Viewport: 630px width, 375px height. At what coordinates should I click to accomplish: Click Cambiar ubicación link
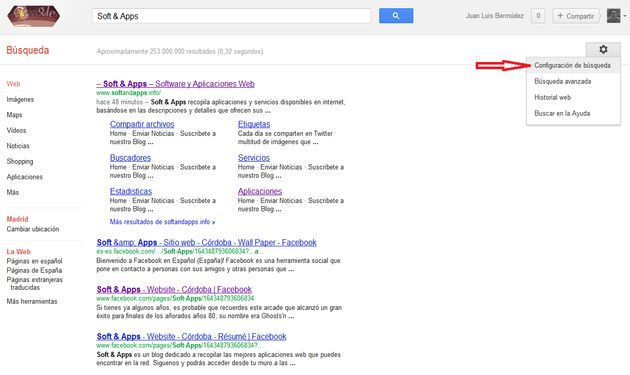[x=33, y=229]
